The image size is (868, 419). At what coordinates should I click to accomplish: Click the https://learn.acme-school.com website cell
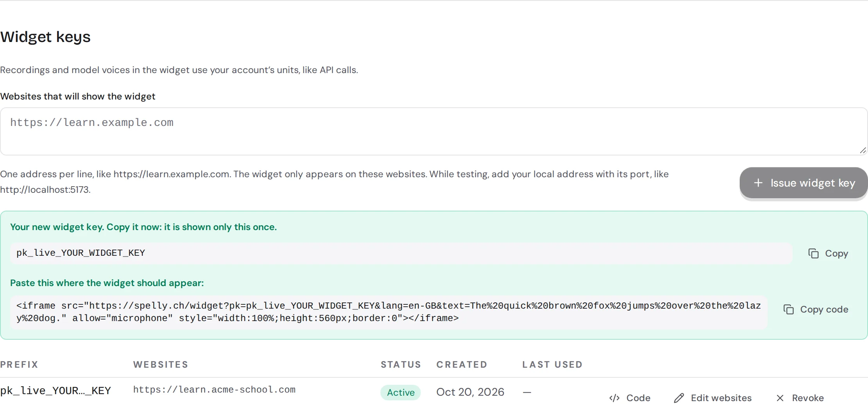pos(214,390)
